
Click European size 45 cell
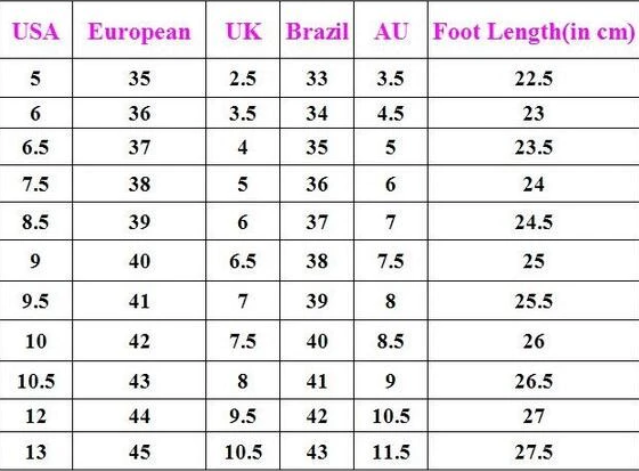tap(139, 450)
